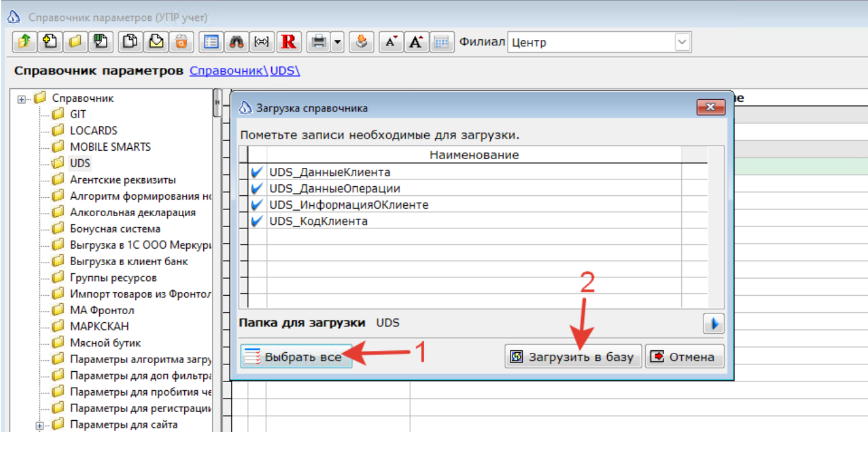Image resolution: width=868 pixels, height=452 pixels.
Task: Expand the Справочник root tree node
Action: click(21, 99)
